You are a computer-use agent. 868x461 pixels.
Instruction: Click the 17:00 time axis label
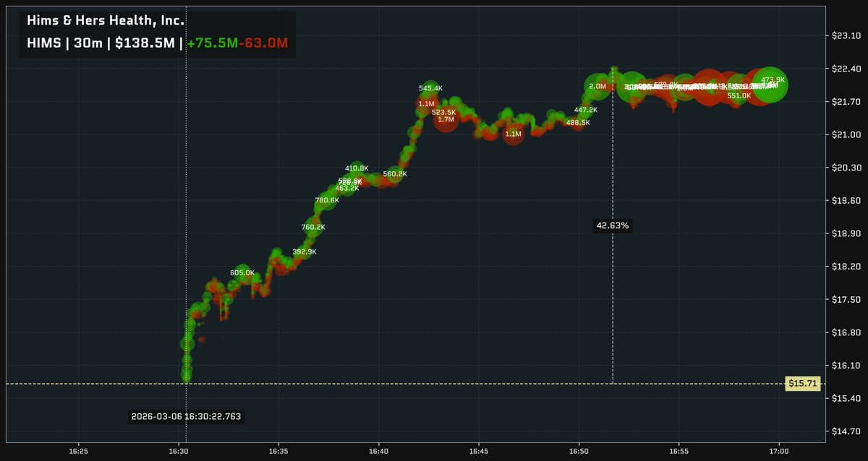[x=778, y=450]
